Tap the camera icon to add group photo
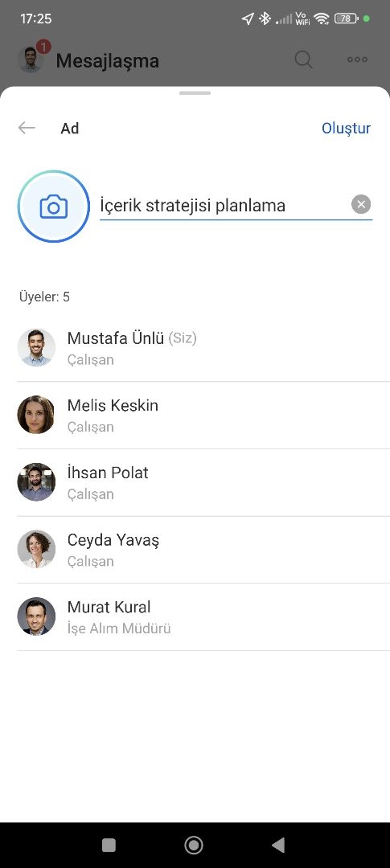 (54, 207)
